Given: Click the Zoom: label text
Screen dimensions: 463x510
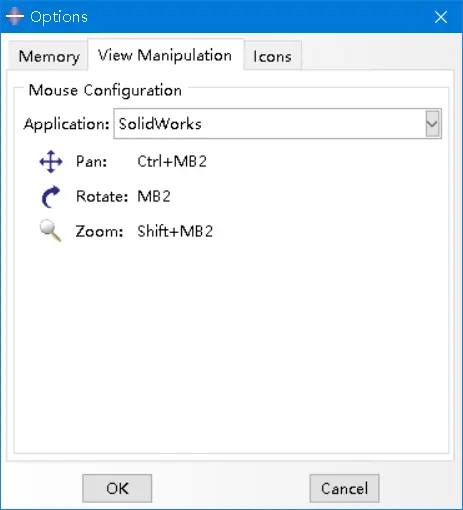Looking at the screenshot, I should (x=99, y=231).
